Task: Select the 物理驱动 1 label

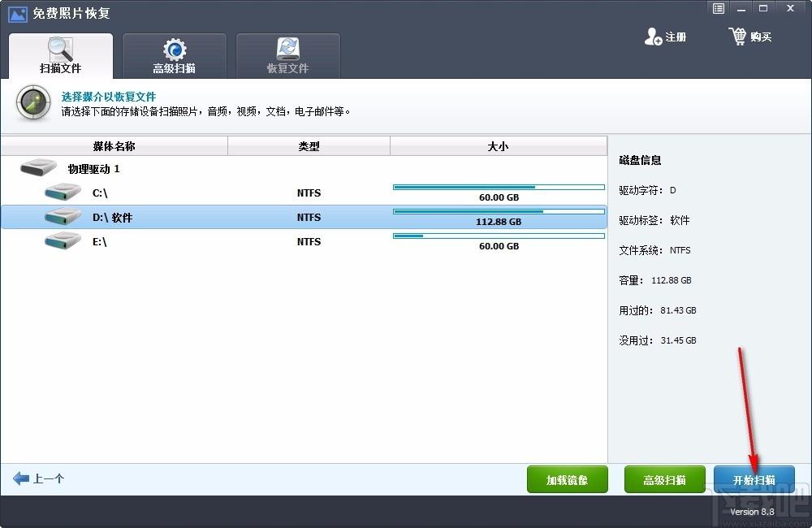Action: pyautogui.click(x=93, y=169)
